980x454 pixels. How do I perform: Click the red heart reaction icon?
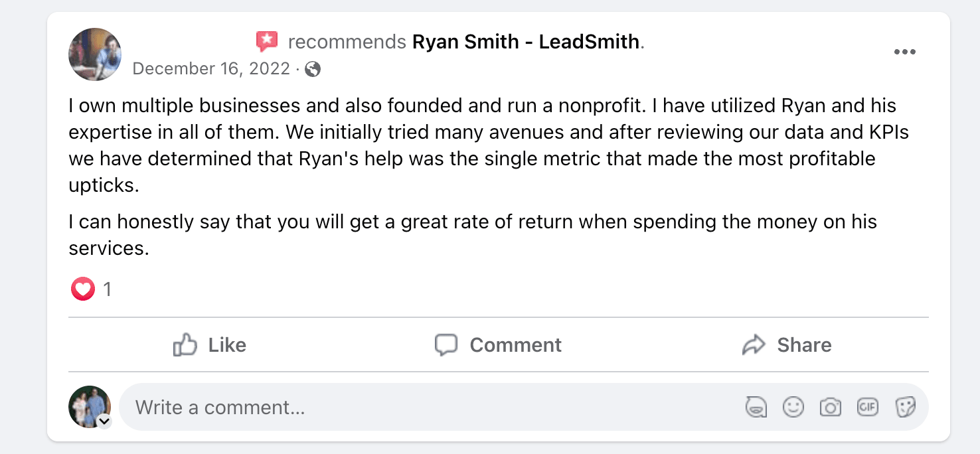83,289
